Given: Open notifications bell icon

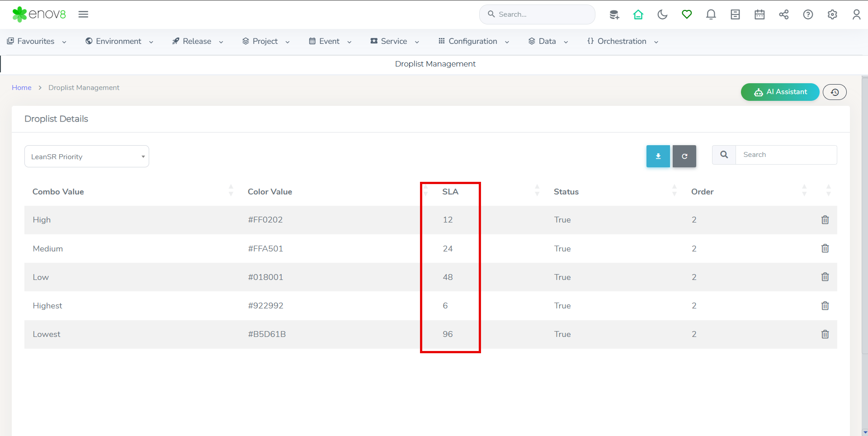Looking at the screenshot, I should pos(711,14).
